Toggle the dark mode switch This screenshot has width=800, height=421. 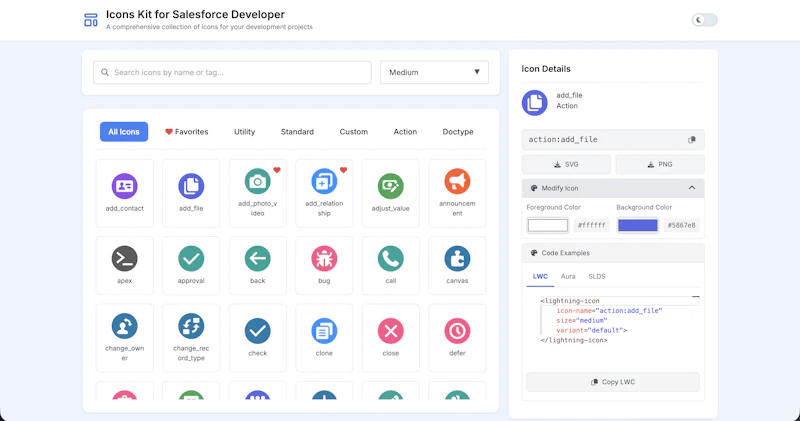[x=705, y=20]
